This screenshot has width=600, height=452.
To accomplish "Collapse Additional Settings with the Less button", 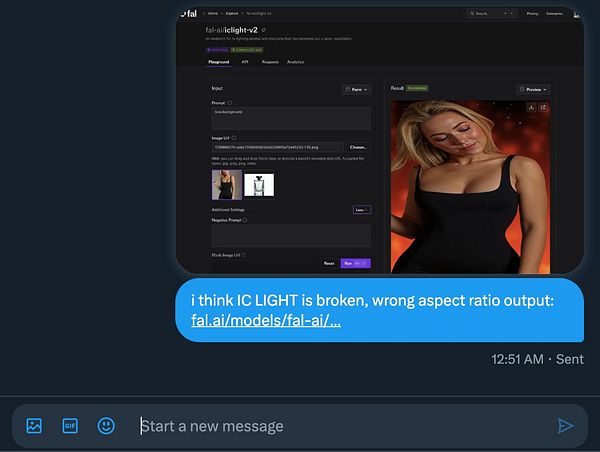I will click(362, 210).
